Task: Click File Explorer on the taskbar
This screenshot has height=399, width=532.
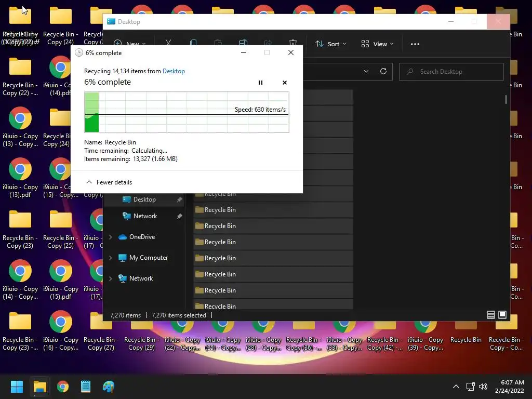Action: 39,387
